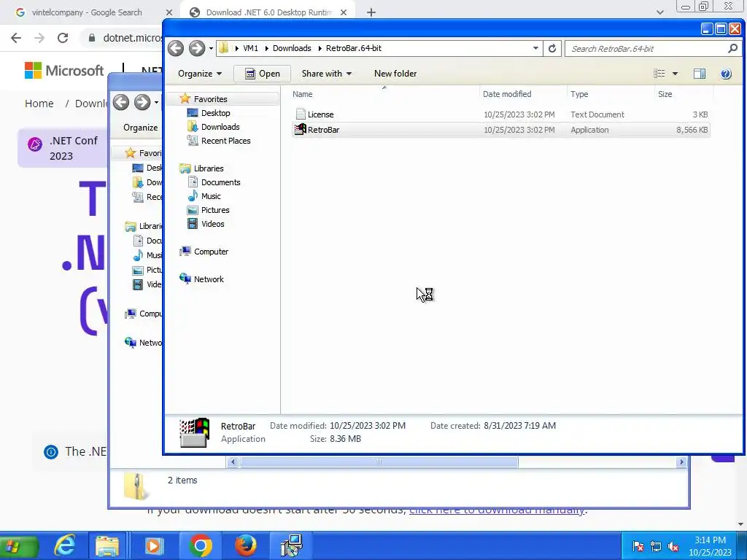Click New folder button

[x=395, y=74]
